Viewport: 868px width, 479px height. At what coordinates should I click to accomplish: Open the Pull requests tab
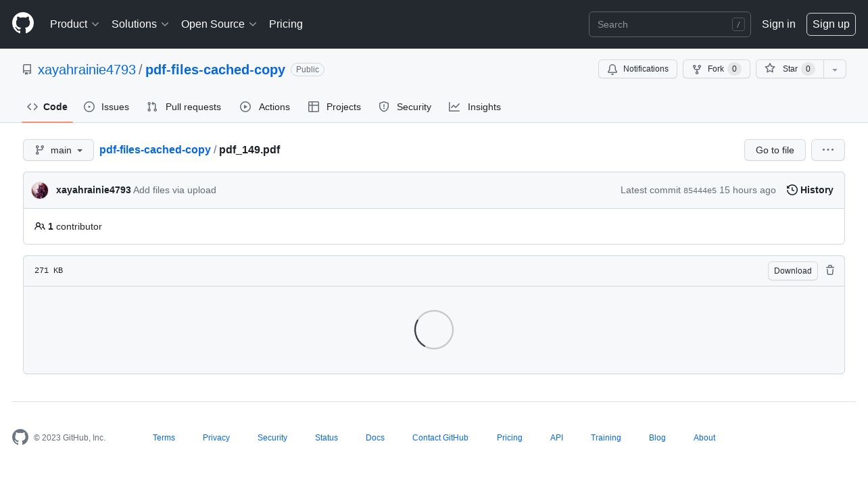(184, 107)
